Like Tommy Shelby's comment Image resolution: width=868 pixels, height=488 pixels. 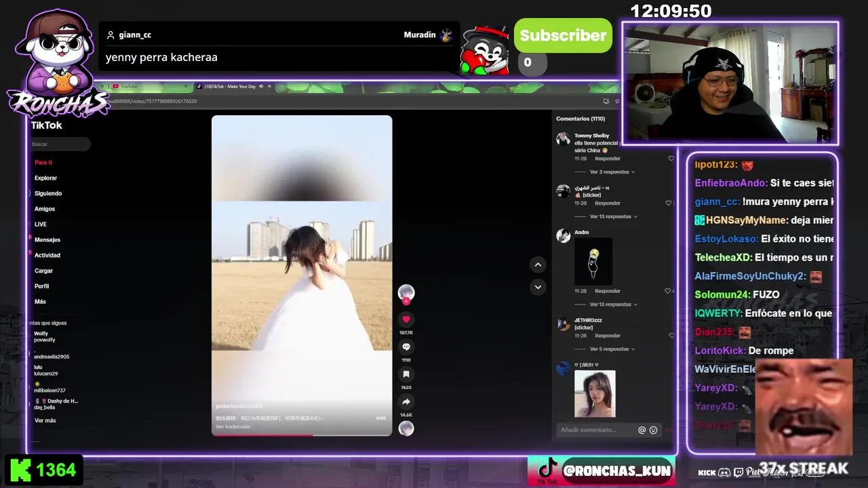(x=671, y=159)
